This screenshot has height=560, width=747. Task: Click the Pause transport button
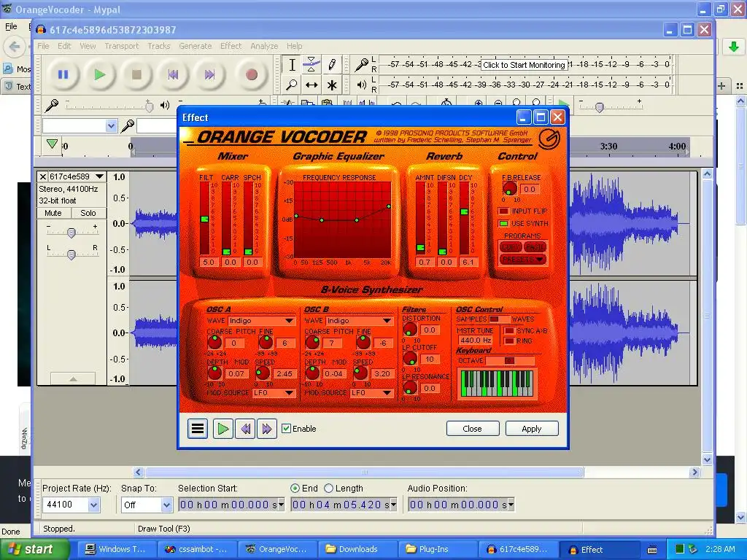coord(63,75)
